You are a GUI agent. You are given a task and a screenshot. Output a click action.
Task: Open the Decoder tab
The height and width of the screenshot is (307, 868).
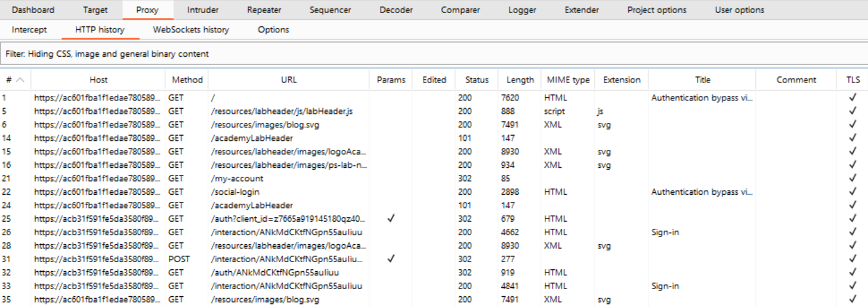coord(396,10)
